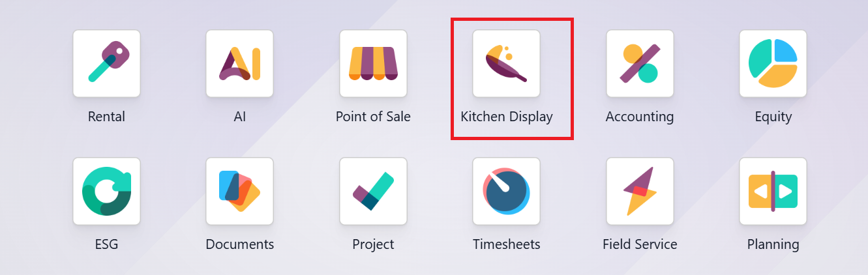
Task: Launch Accounting percent-style icon
Action: pyautogui.click(x=640, y=63)
